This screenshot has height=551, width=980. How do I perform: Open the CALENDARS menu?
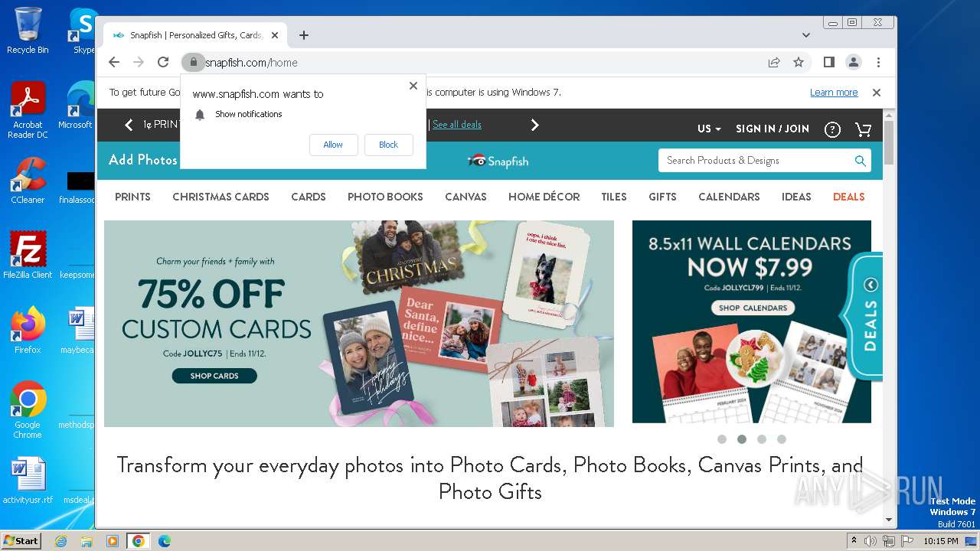pos(729,197)
